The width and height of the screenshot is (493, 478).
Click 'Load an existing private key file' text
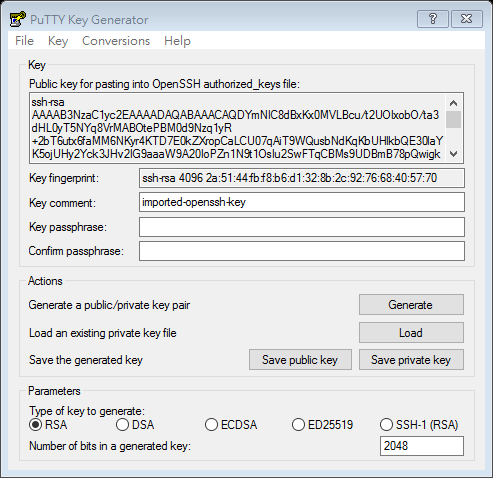(x=103, y=333)
